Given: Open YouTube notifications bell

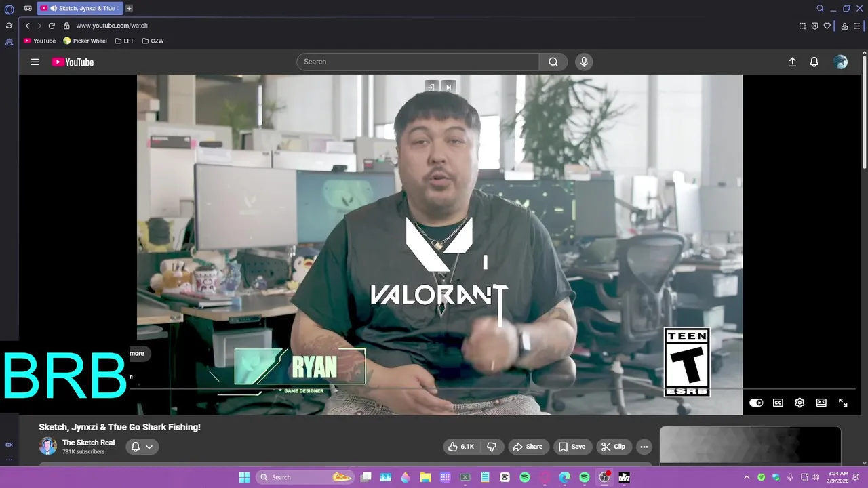Looking at the screenshot, I should point(814,62).
